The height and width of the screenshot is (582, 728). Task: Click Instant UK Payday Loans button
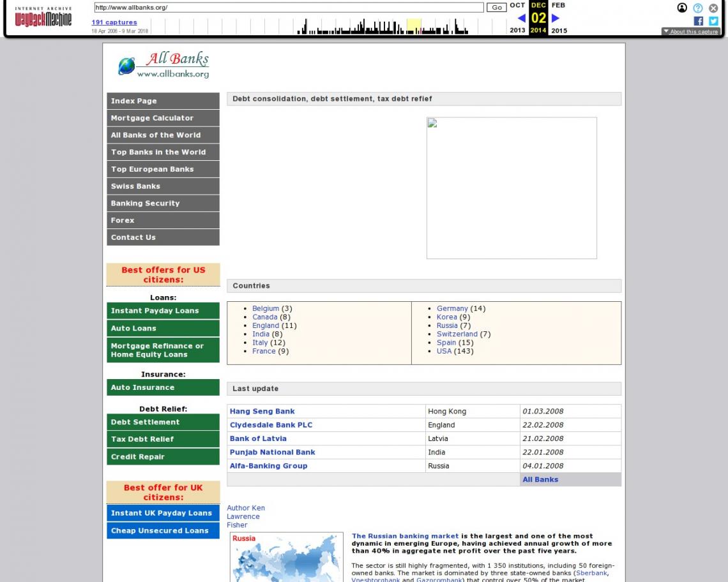pos(163,513)
